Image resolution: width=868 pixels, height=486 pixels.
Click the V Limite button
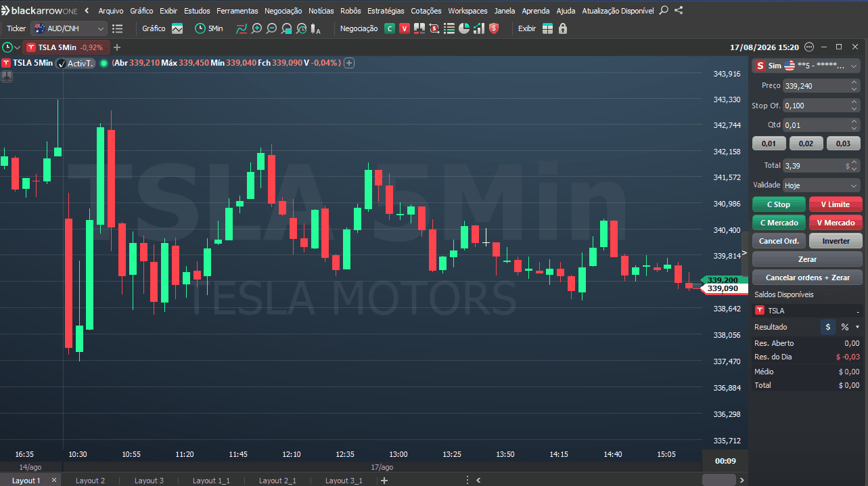pos(836,204)
